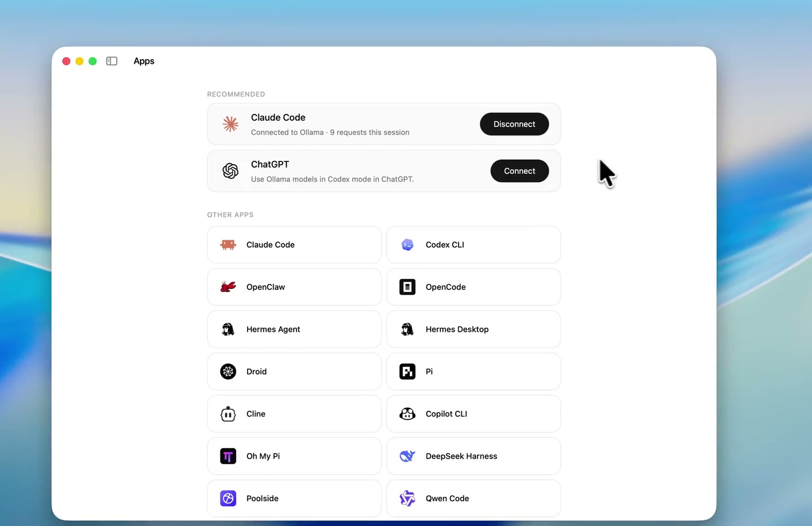
Task: Select the DeepSeek Harness label
Action: point(461,457)
